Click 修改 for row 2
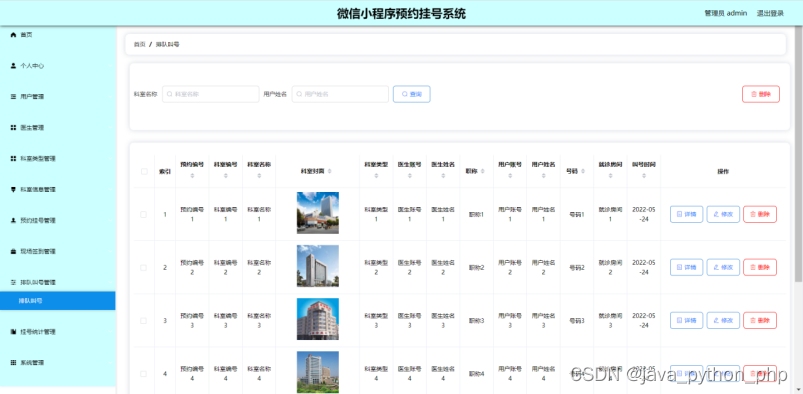Image resolution: width=803 pixels, height=394 pixels. click(723, 267)
